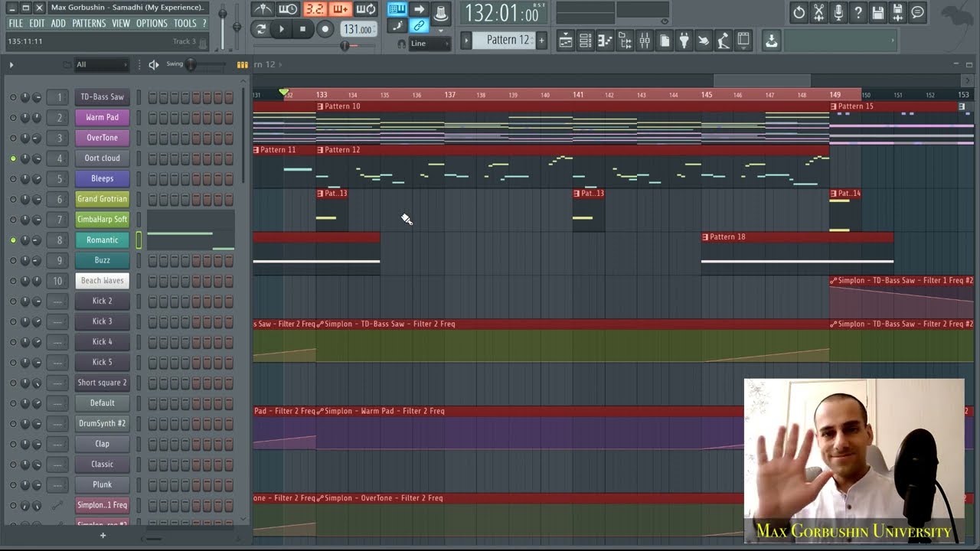This screenshot has height=551, width=980.
Task: Expand the hint bar panel arrow
Action: pyautogui.click(x=892, y=41)
